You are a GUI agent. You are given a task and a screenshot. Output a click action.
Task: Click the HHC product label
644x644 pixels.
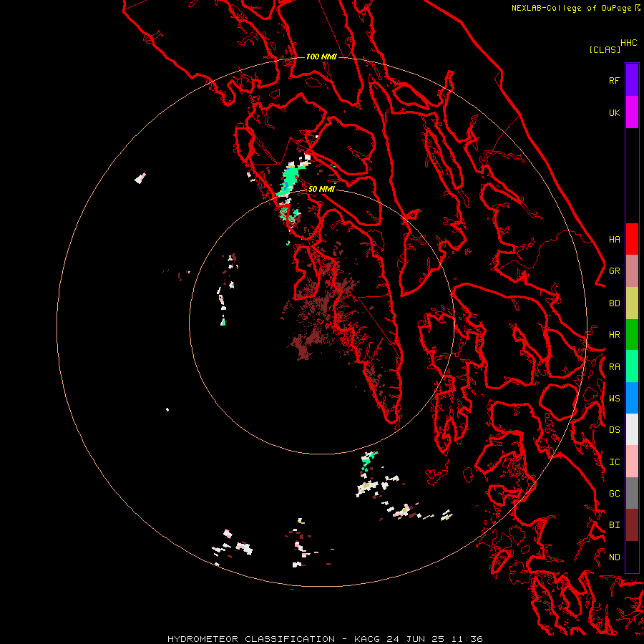coord(628,43)
